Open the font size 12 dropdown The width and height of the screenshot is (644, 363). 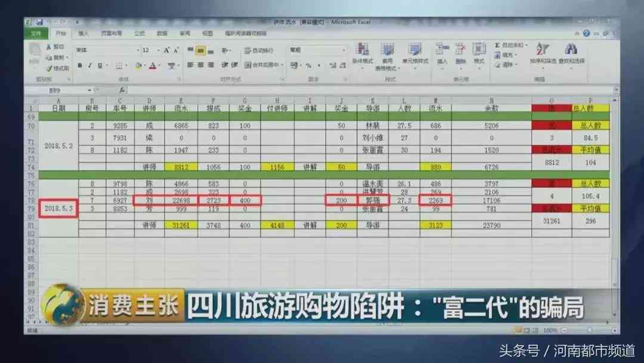click(158, 50)
